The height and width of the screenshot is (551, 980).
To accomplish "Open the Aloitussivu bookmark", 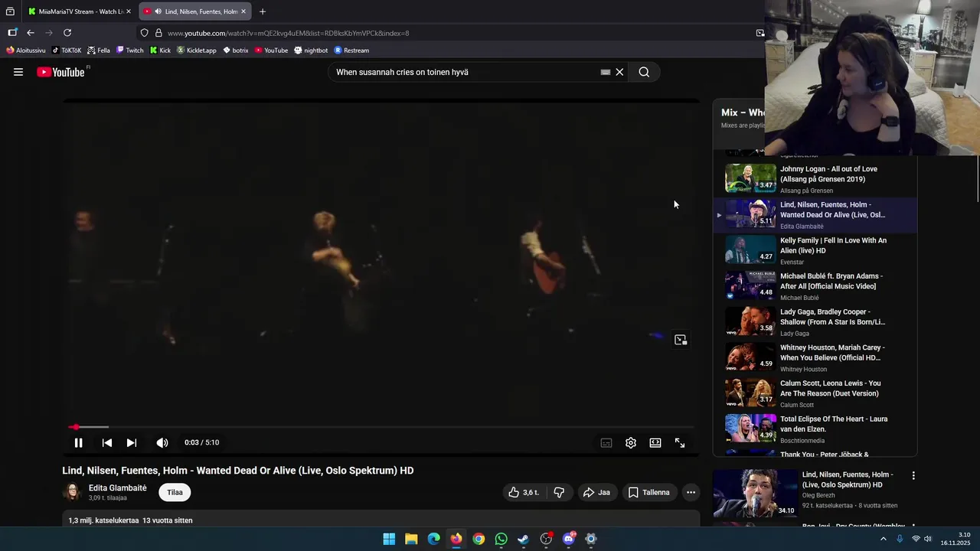I will coord(26,51).
